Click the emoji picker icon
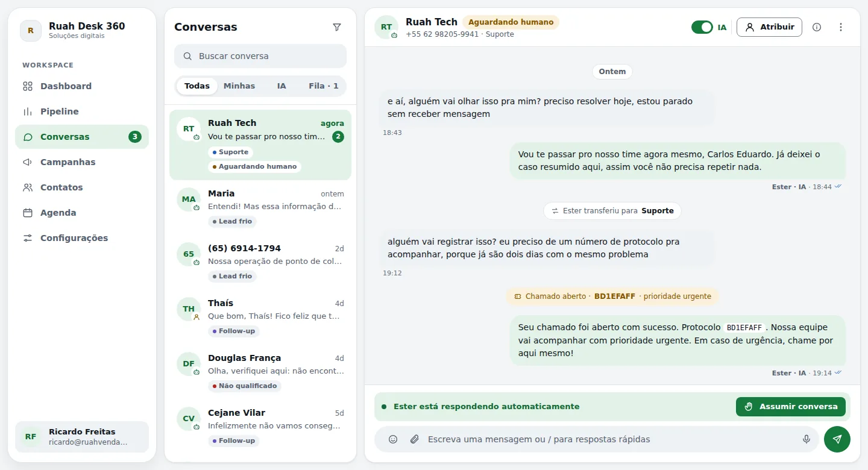The height and width of the screenshot is (470, 868). [393, 439]
